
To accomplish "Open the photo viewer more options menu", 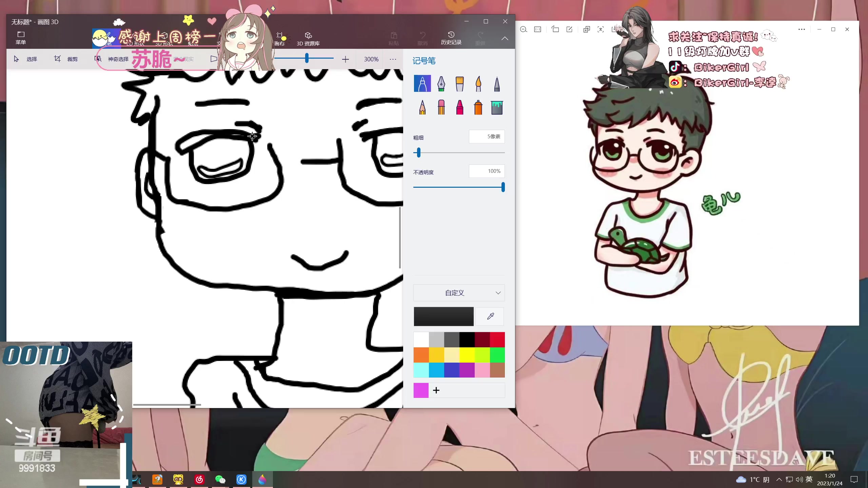I will pyautogui.click(x=802, y=29).
